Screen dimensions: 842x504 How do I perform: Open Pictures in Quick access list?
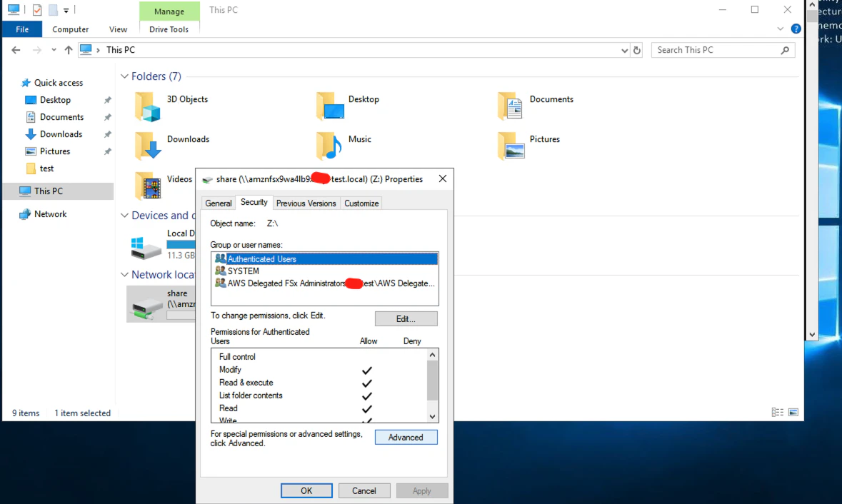coord(55,151)
